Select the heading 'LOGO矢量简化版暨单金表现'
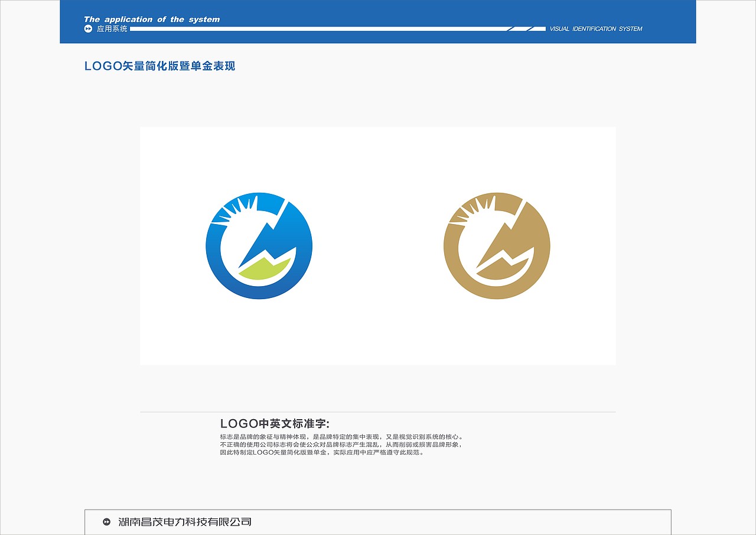 (160, 66)
